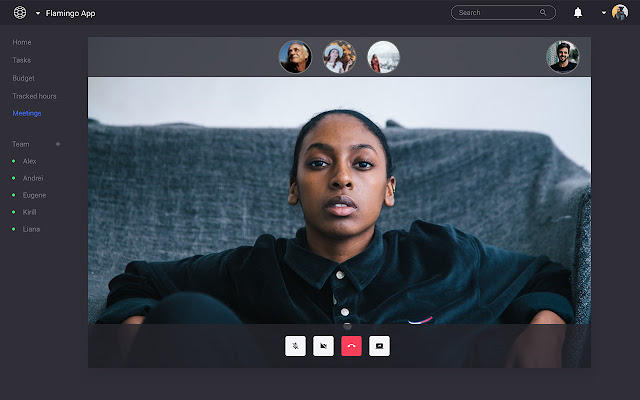
Task: Click the Flamingo App globe logo
Action: 20,13
